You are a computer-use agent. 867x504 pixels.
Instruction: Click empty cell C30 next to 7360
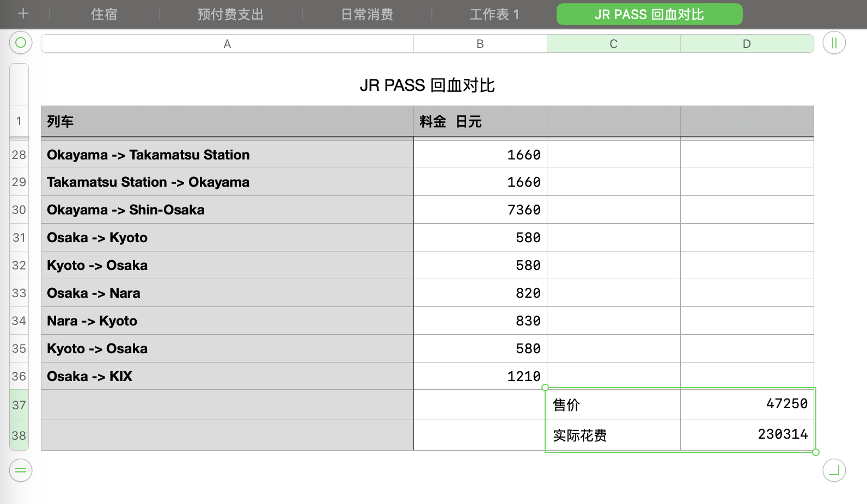(613, 210)
